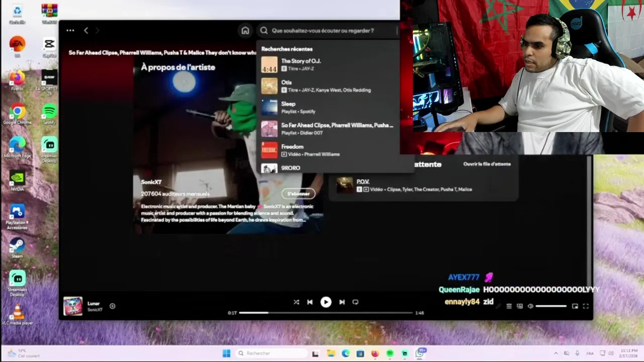Select the P.O.V. video in the queue

pos(423,185)
